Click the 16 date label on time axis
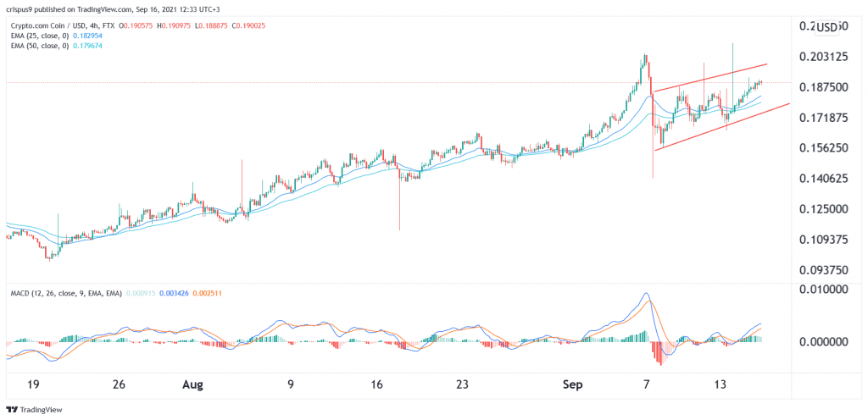 [376, 385]
